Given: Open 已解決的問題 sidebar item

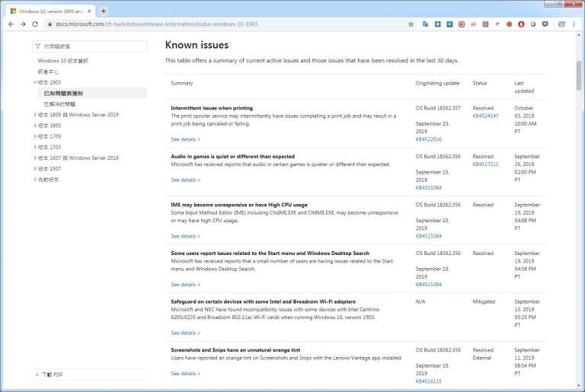Looking at the screenshot, I should point(59,104).
